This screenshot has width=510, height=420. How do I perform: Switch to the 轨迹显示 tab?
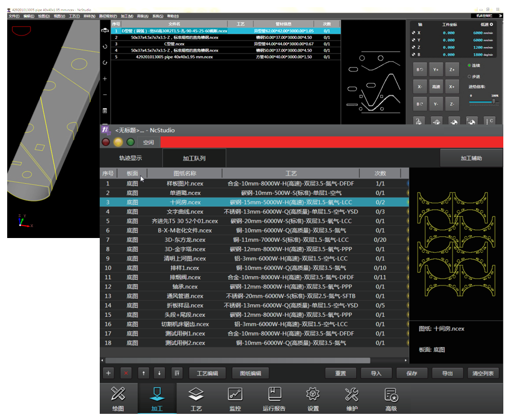[131, 158]
